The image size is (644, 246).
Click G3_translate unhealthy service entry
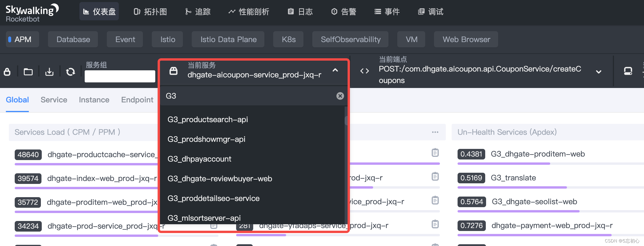[513, 178]
